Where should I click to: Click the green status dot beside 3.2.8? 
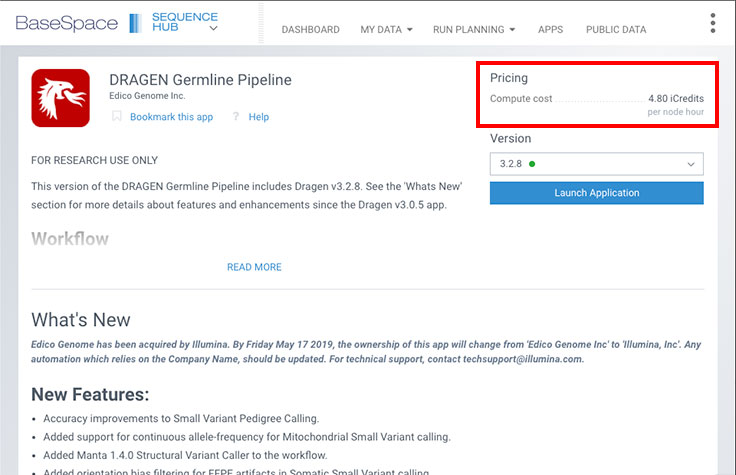click(x=532, y=164)
